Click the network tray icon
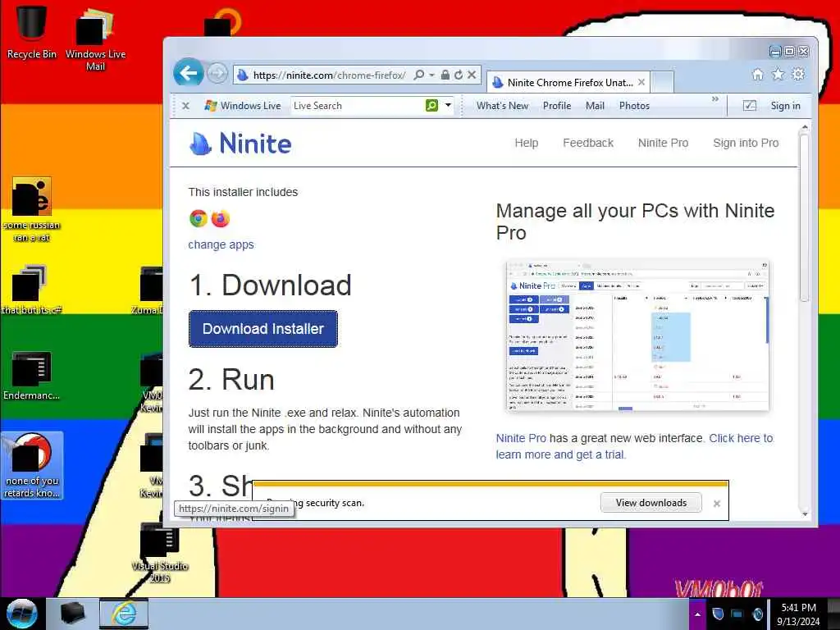 pos(737,614)
